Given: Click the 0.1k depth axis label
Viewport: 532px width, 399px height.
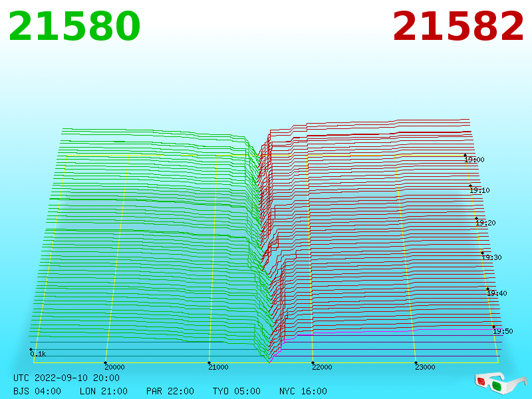Looking at the screenshot, I should tap(38, 354).
